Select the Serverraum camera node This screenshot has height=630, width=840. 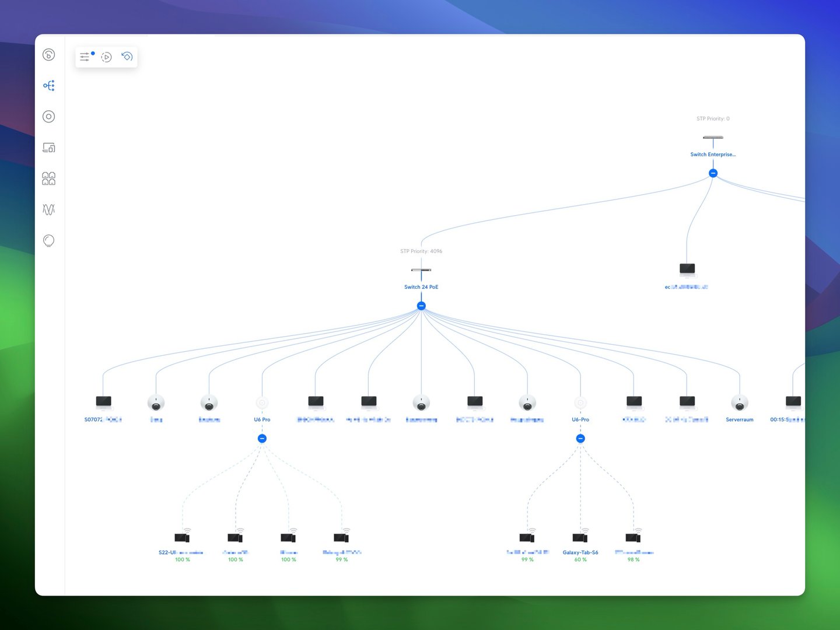pos(740,403)
